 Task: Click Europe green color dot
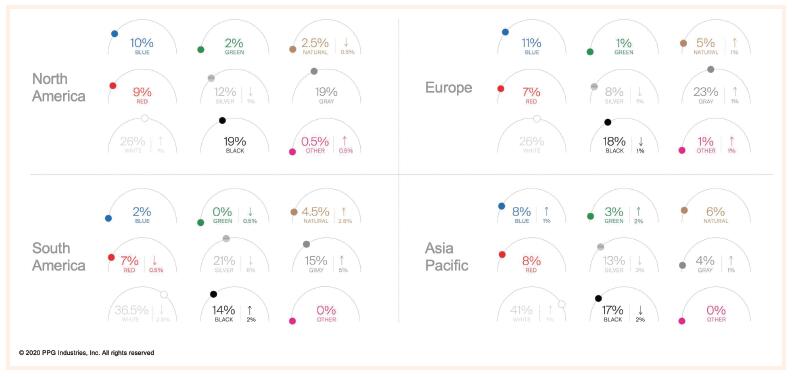coord(589,52)
